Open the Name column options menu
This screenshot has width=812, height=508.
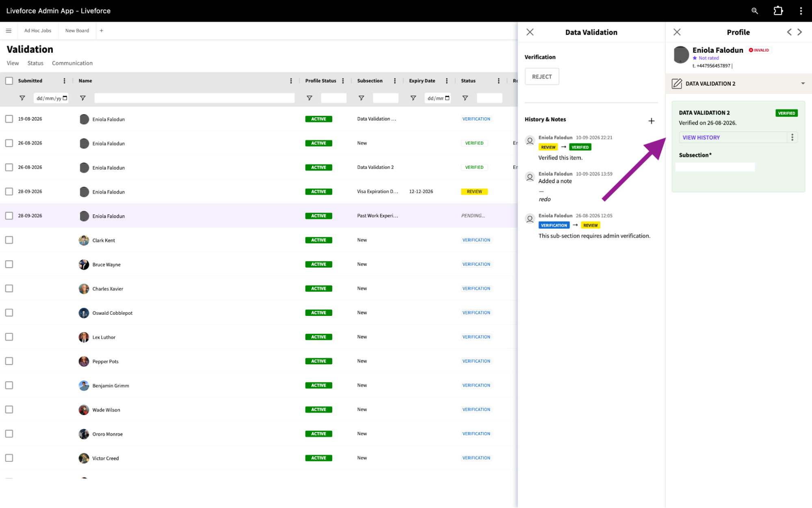(x=291, y=81)
